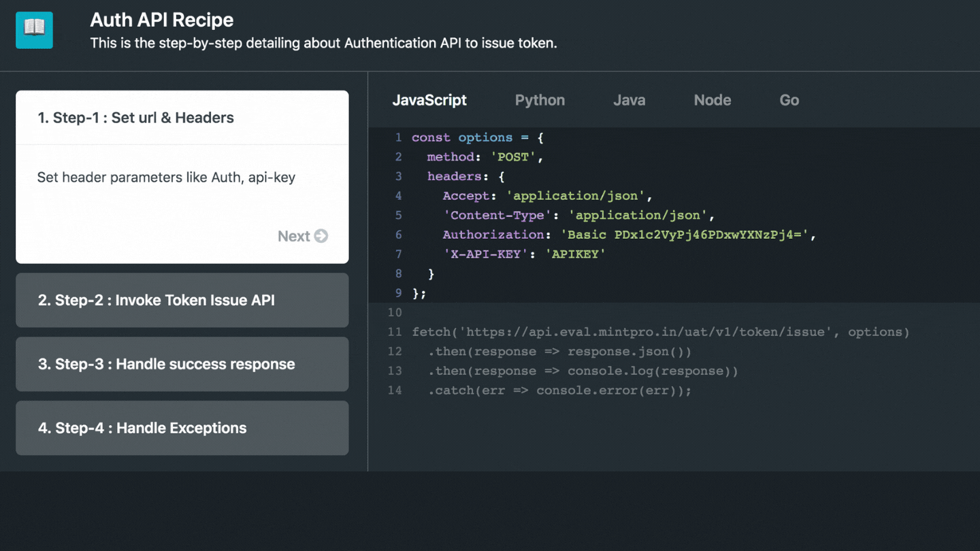This screenshot has height=551, width=980.
Task: Click the Accept: 'application/json' line
Action: click(548, 196)
